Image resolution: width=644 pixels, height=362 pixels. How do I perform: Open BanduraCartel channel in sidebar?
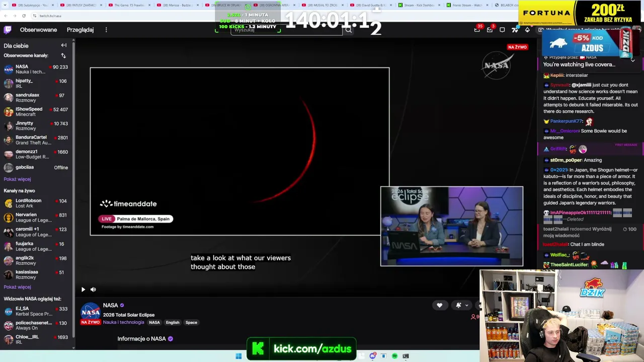tap(36, 139)
